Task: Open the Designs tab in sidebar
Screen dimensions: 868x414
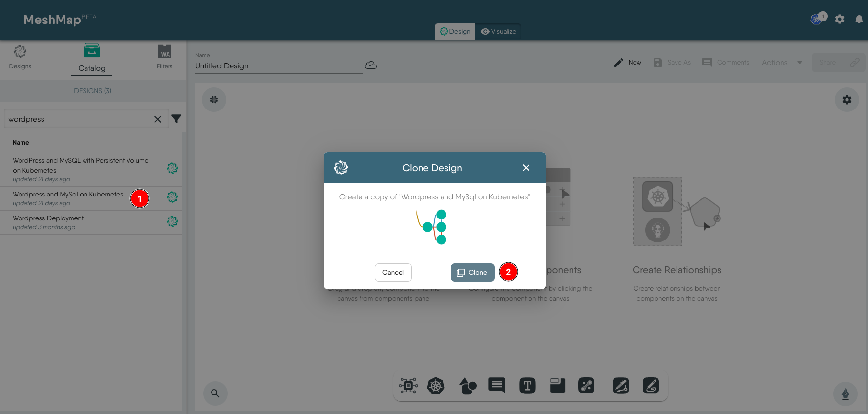Action: point(20,57)
